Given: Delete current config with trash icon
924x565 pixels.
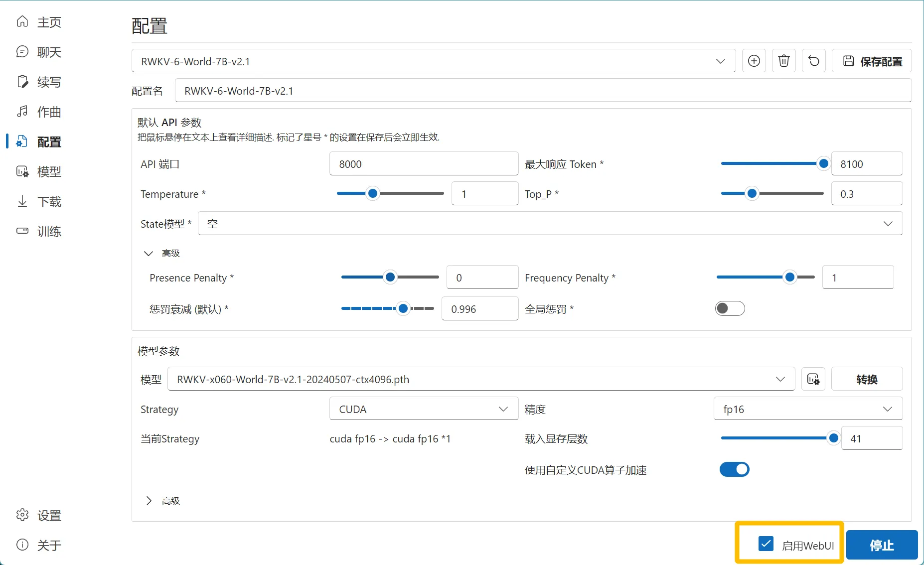Looking at the screenshot, I should click(x=784, y=61).
